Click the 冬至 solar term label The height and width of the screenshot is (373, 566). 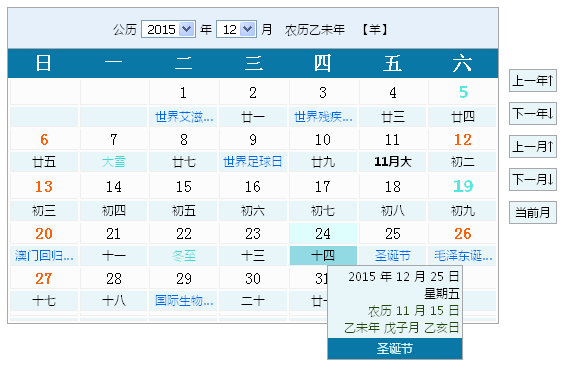pos(184,256)
